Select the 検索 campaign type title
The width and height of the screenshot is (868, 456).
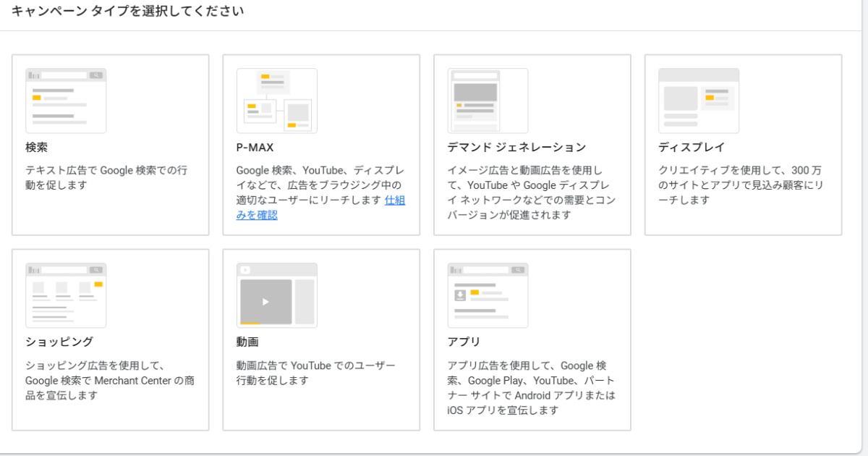point(37,147)
